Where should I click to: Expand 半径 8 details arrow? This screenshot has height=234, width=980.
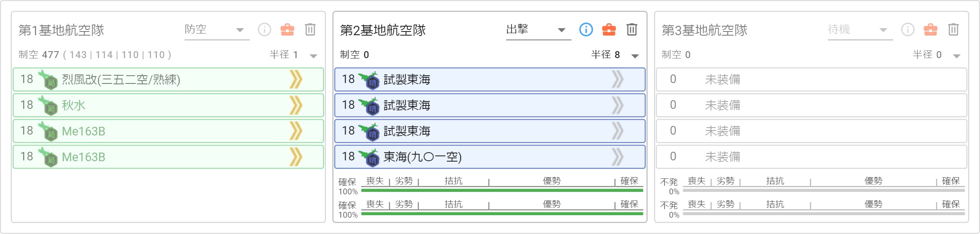[x=635, y=56]
